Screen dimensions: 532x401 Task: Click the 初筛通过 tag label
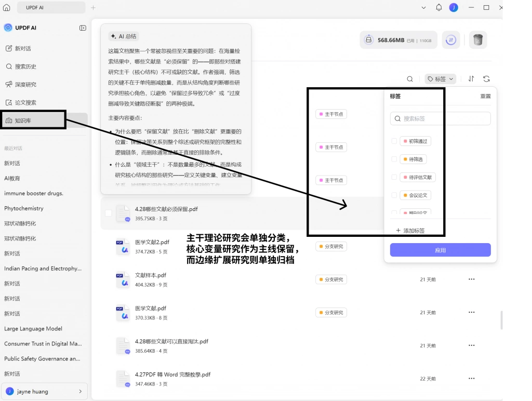(416, 141)
